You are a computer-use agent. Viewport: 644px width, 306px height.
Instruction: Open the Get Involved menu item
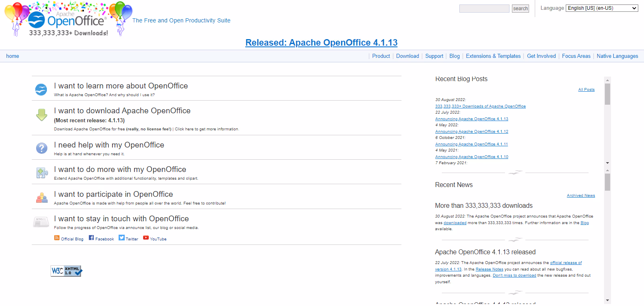click(541, 56)
